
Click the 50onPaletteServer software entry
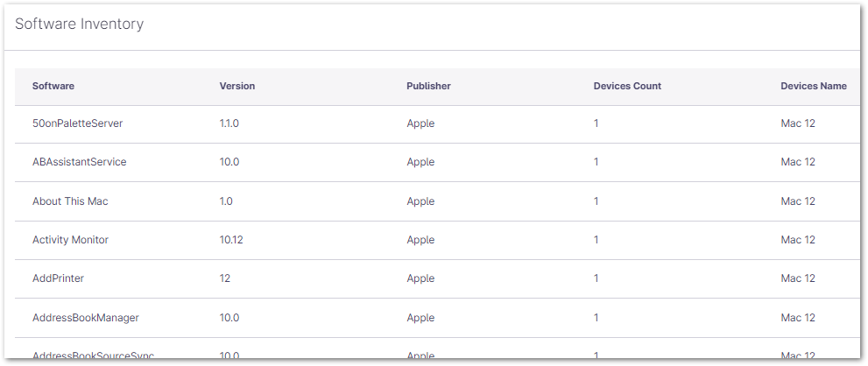coord(77,123)
